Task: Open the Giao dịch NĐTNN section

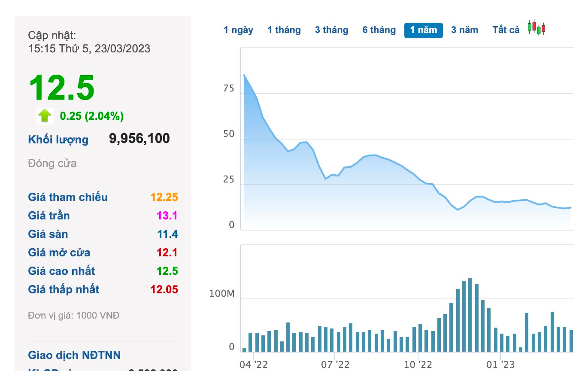Action: tap(74, 355)
